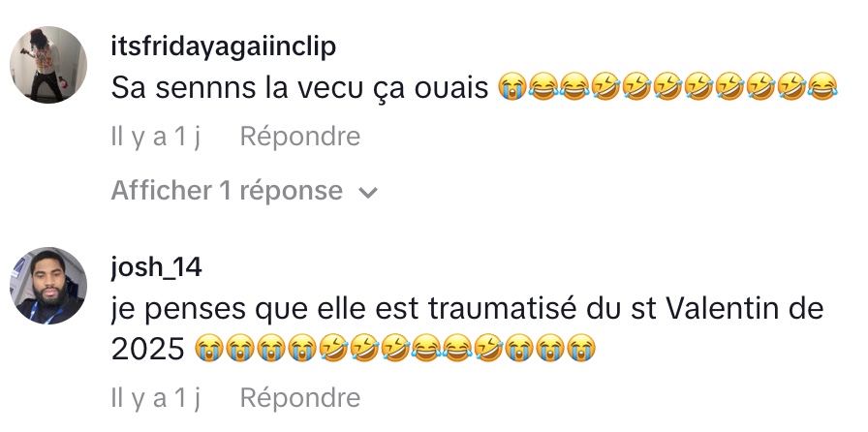868x432 pixels.
Task: Click the last laughing emoji in the top comment
Action: (823, 87)
